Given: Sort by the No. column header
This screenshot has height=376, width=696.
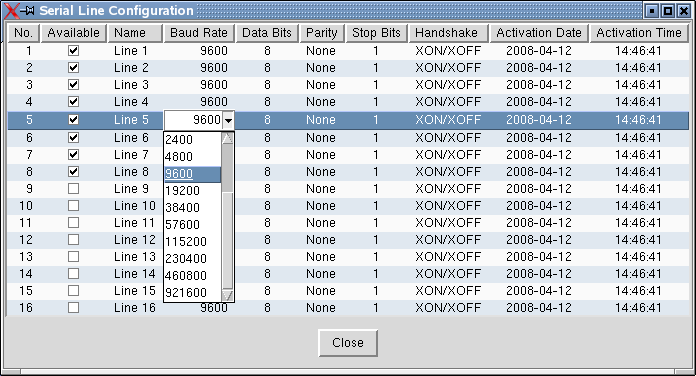Looking at the screenshot, I should click(x=24, y=33).
